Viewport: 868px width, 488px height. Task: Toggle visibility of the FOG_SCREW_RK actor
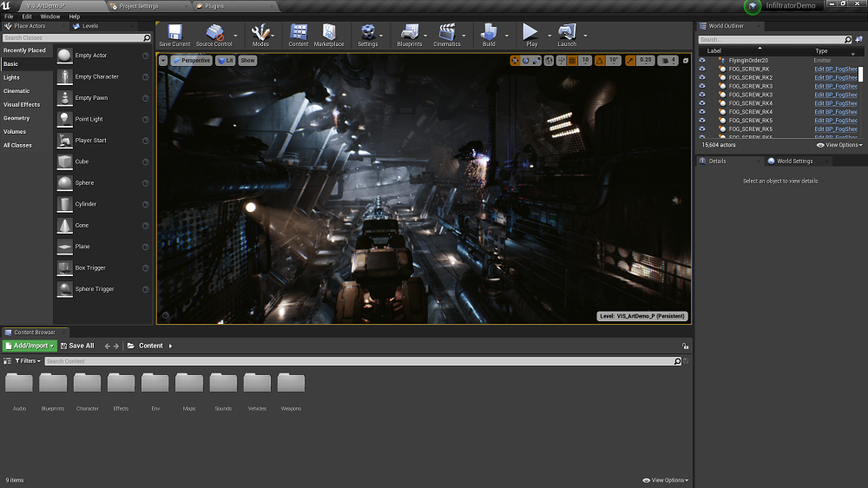pyautogui.click(x=702, y=69)
